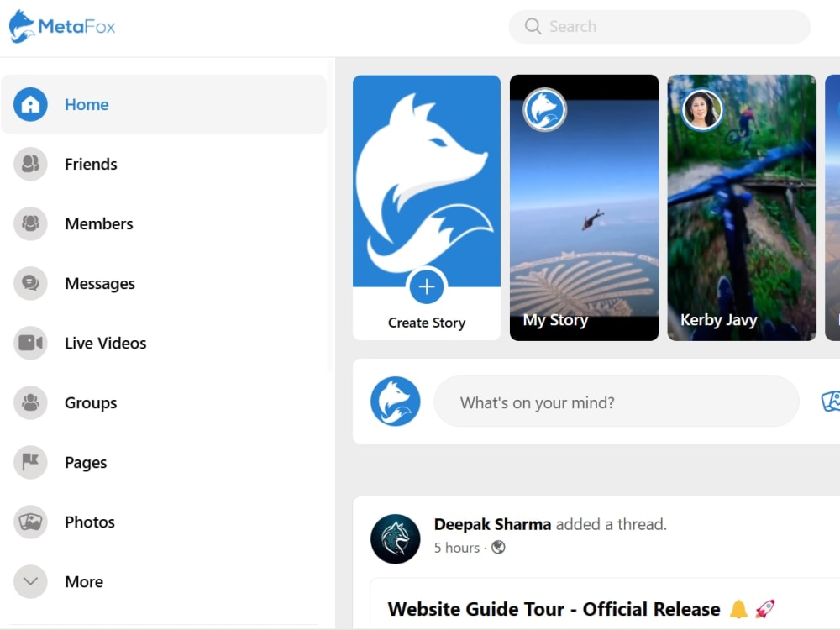Open Deepak Sharma's profile name link

pyautogui.click(x=492, y=524)
